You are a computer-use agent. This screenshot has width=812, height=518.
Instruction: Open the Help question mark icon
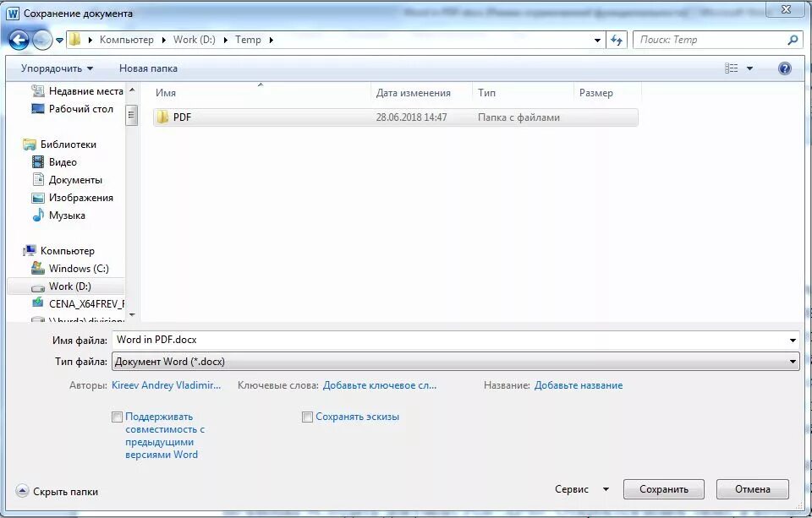(x=785, y=68)
